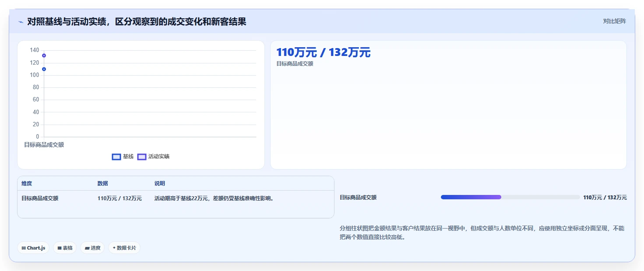644x271 pixels.
Task: Click the 数据 column header
Action: click(103, 184)
